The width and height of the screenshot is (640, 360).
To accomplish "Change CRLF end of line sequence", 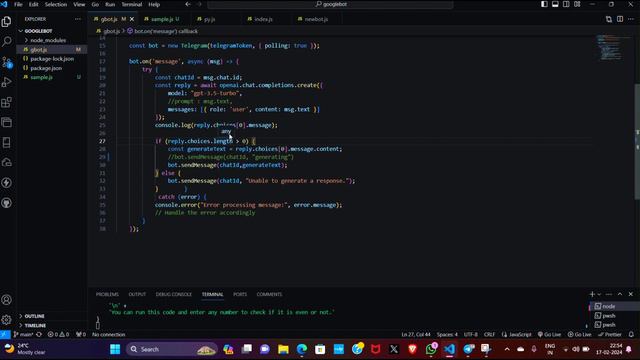I will tap(489, 334).
